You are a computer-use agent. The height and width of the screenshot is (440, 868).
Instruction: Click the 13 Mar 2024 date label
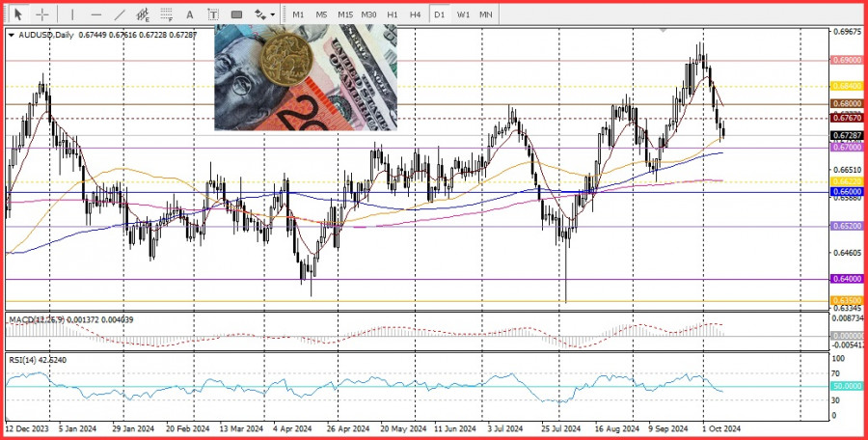(241, 429)
